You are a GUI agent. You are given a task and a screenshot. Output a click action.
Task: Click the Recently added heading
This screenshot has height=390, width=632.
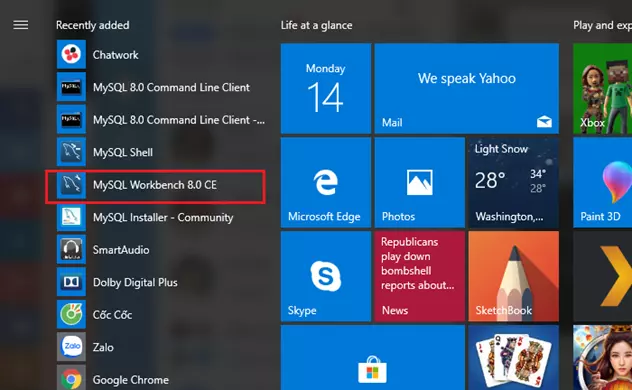click(x=93, y=25)
